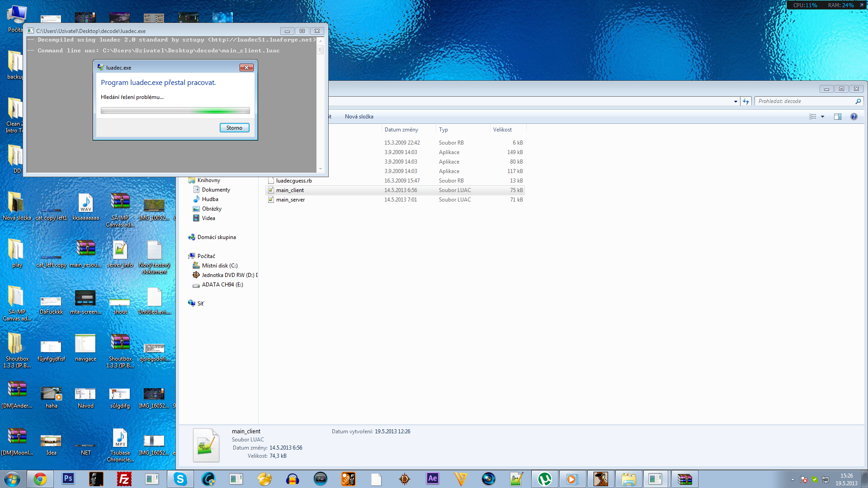The width and height of the screenshot is (868, 488).
Task: Expand the Počítač tree node
Action: (206, 256)
